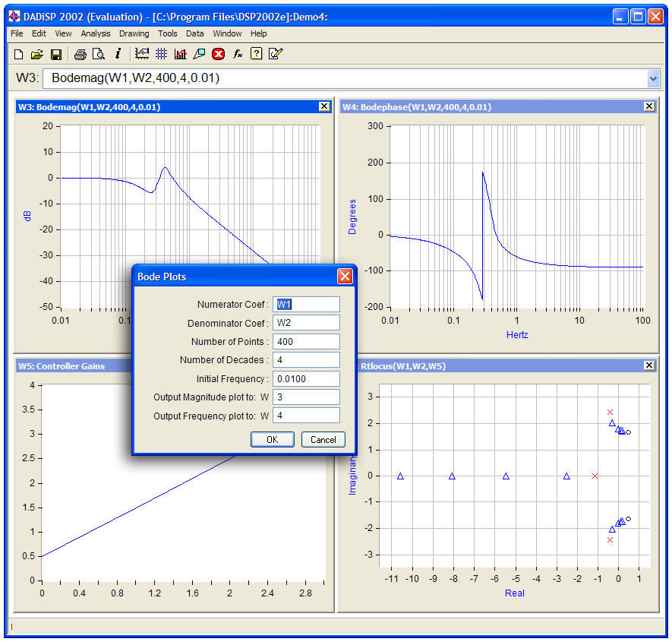
Task: Click the DADiSP application icon in title bar
Action: coord(14,16)
